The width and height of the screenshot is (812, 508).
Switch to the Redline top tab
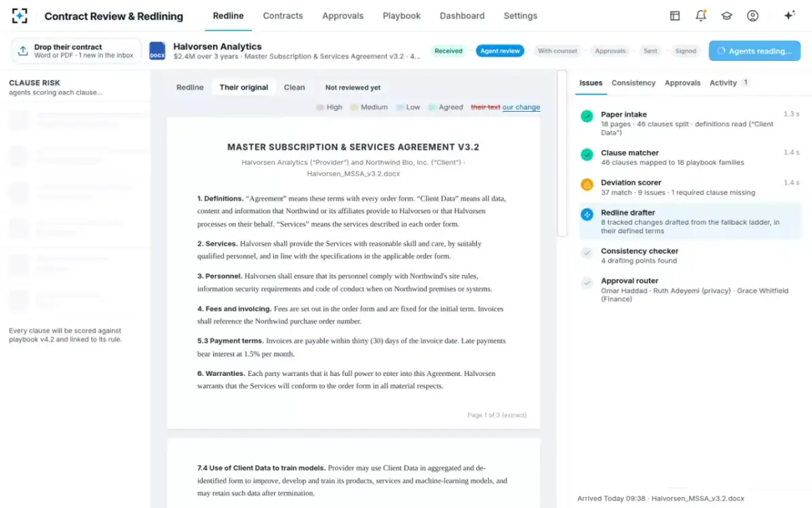tap(228, 16)
